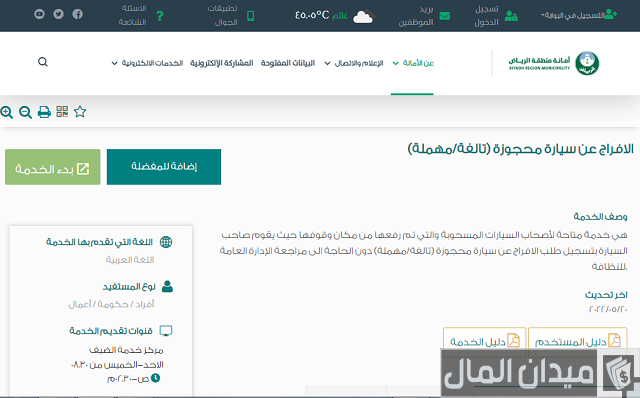Click the cloud weather icon
Screen dimensions: 640x398
coord(363,16)
